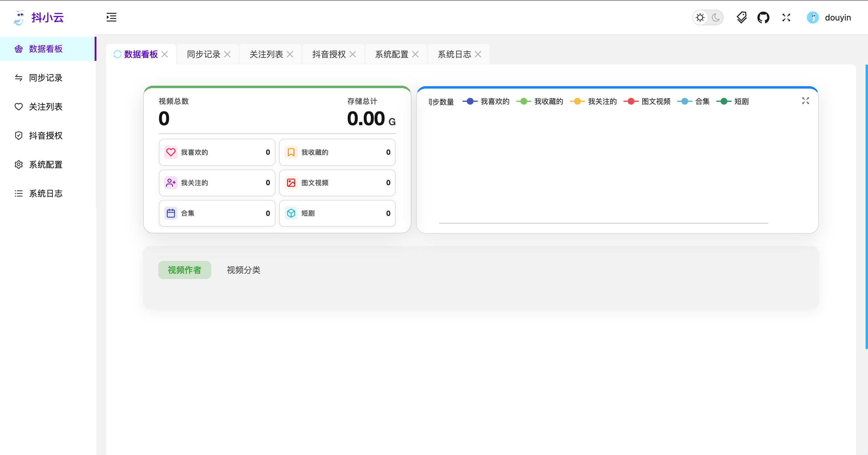Click the 我收藏的 statistics card
The image size is (868, 455).
click(337, 152)
